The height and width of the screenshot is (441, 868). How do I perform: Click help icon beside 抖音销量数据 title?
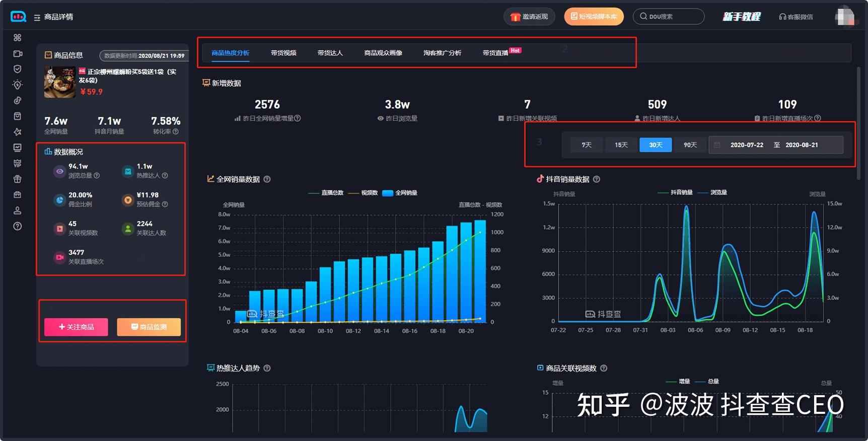pos(597,179)
